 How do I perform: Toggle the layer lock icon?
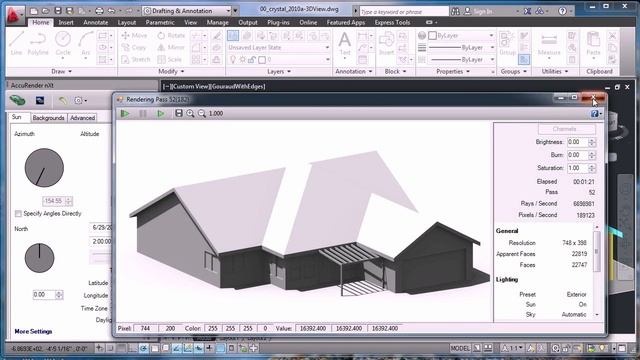(x=252, y=60)
